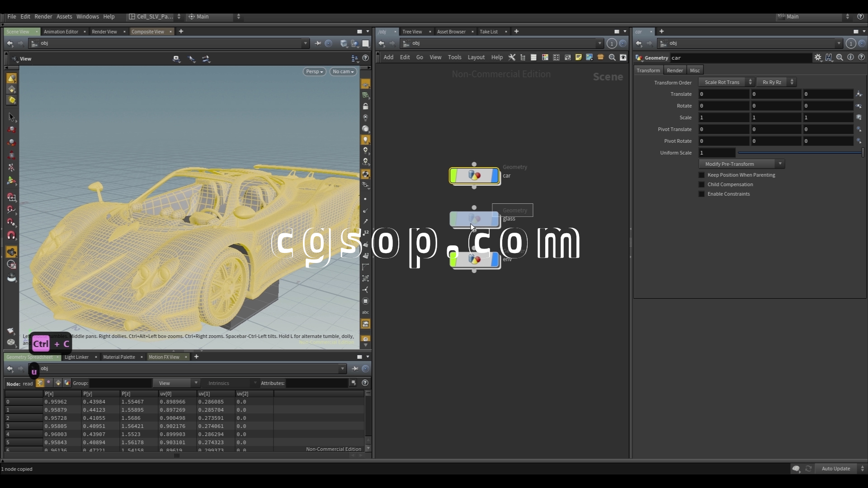Open the Render menu
Image resolution: width=868 pixels, height=488 pixels.
coord(43,16)
